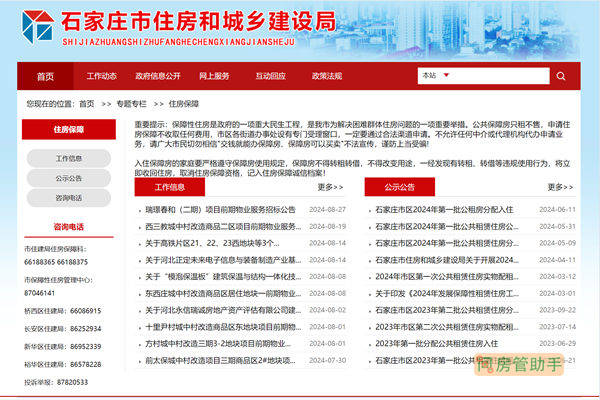This screenshot has height=400, width=600.
Task: Open 西三教城中村改造商品二区项目 notice
Action: click(223, 227)
